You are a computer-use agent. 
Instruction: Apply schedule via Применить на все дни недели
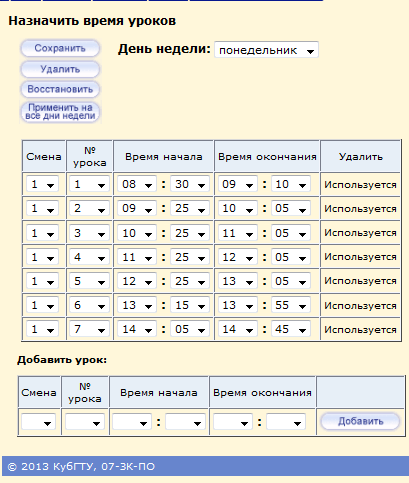coord(60,112)
